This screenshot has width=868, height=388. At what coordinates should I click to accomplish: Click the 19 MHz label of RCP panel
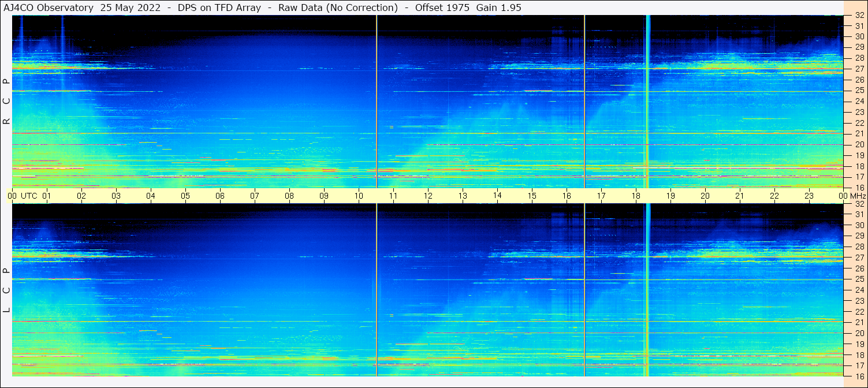[859, 155]
